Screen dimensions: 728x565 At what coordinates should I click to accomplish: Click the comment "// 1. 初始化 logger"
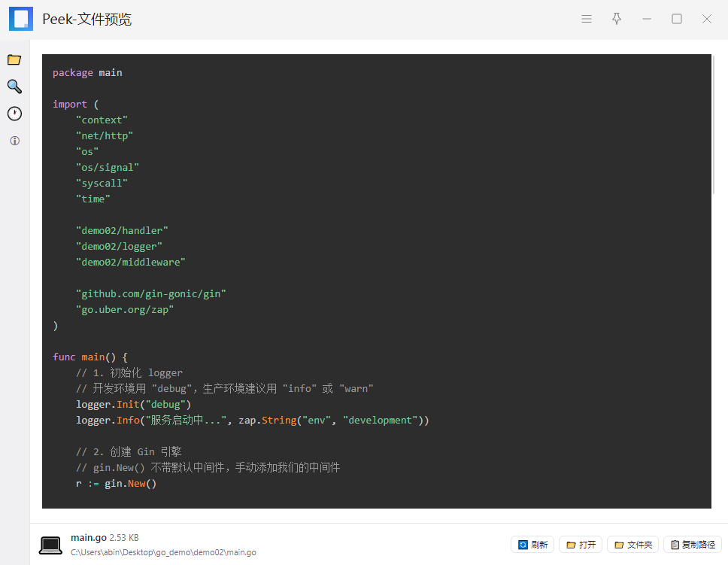pyautogui.click(x=129, y=372)
